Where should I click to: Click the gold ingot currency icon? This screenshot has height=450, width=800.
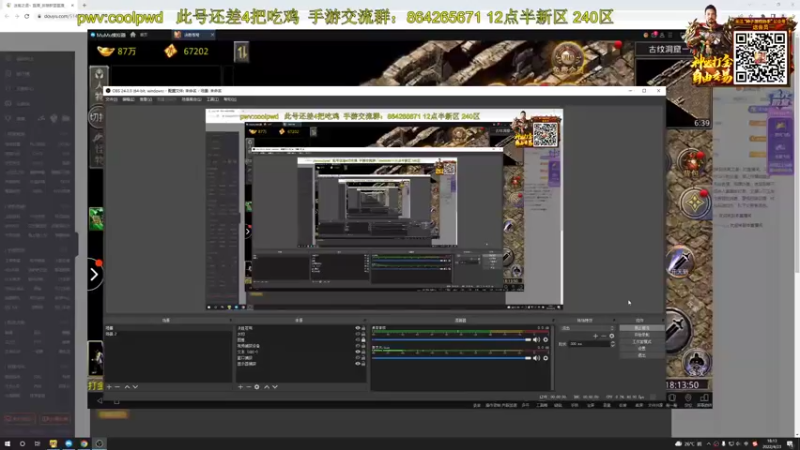point(106,51)
